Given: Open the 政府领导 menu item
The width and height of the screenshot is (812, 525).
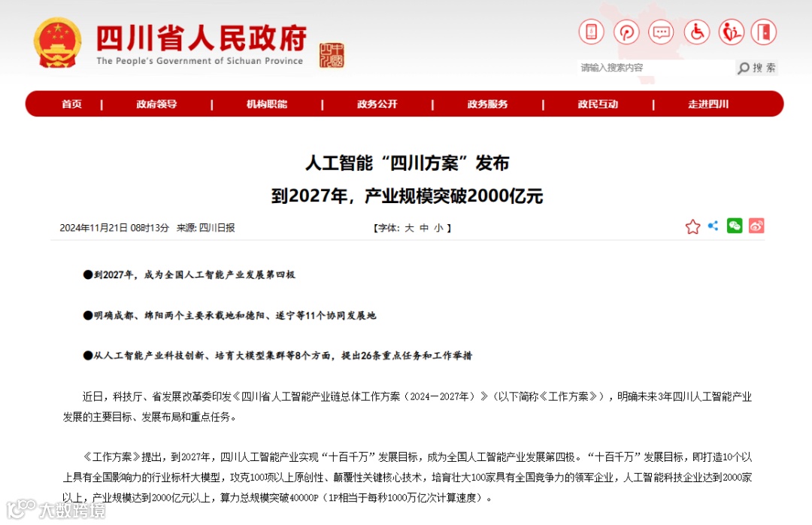Looking at the screenshot, I should [156, 104].
